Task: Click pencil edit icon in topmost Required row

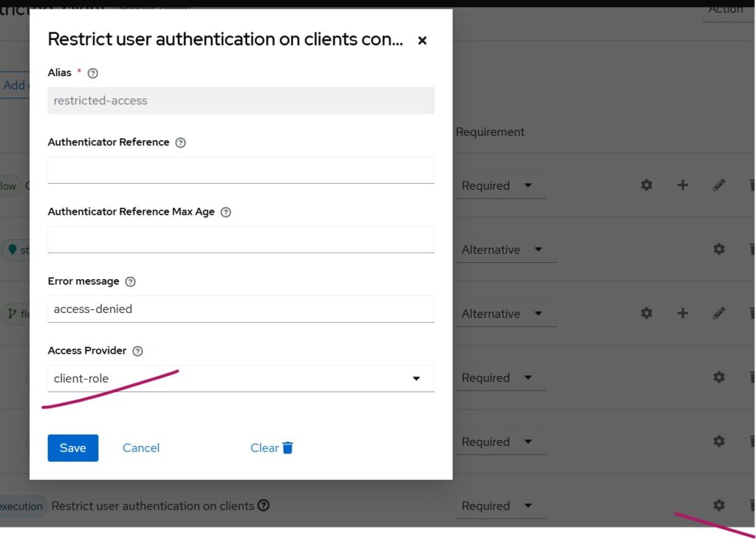Action: coord(718,185)
